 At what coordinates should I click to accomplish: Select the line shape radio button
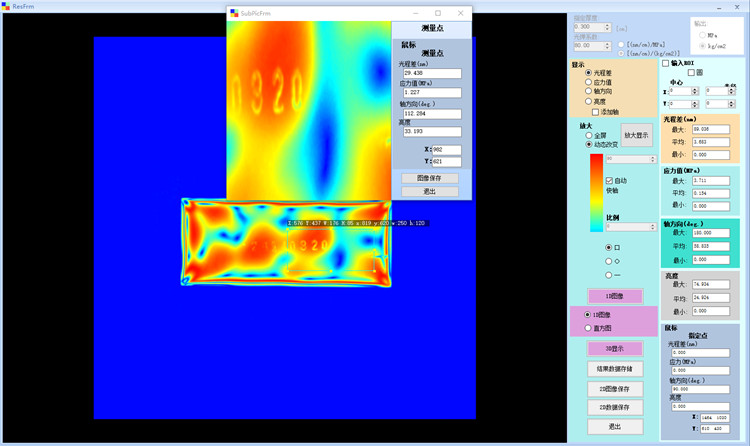pyautogui.click(x=609, y=275)
